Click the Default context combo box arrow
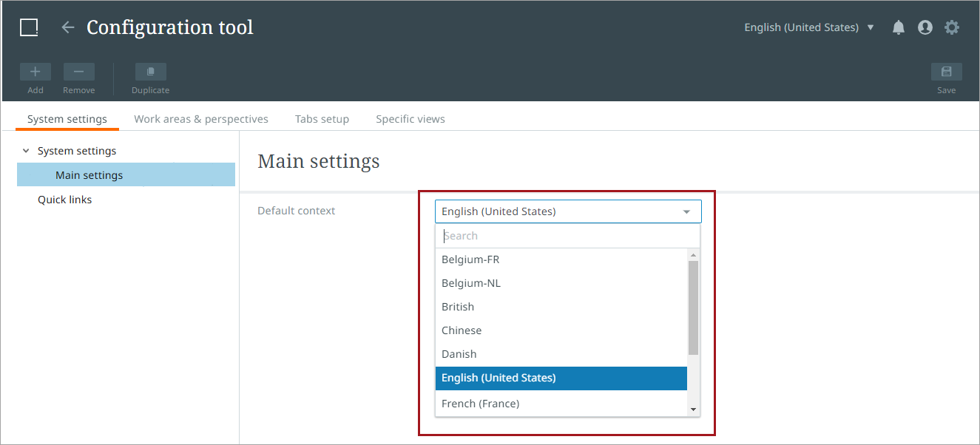The height and width of the screenshot is (445, 980). pos(686,212)
